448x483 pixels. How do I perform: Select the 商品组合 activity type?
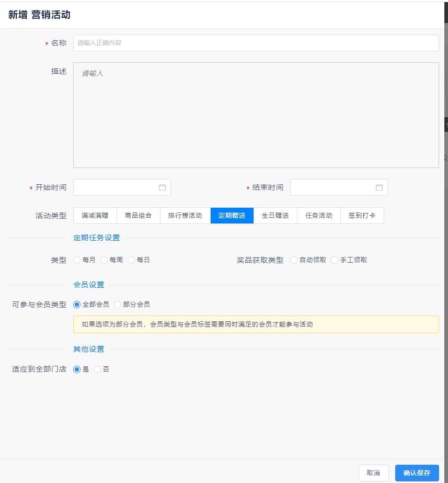(139, 216)
